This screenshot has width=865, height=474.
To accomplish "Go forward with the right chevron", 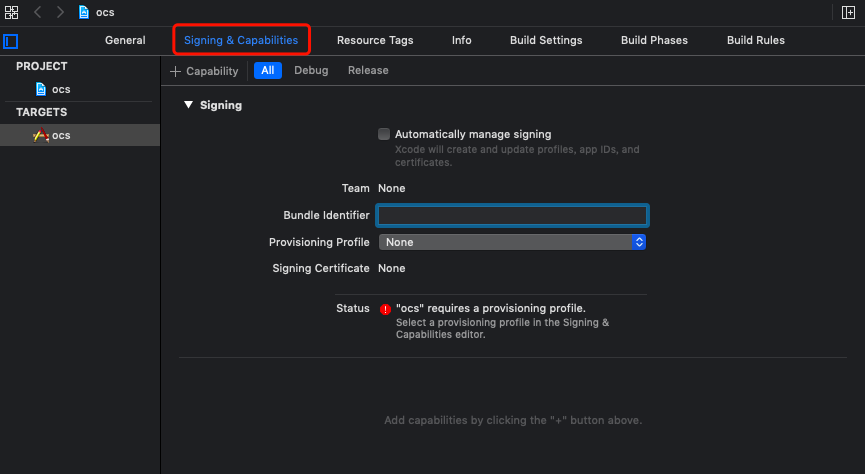I will point(60,12).
